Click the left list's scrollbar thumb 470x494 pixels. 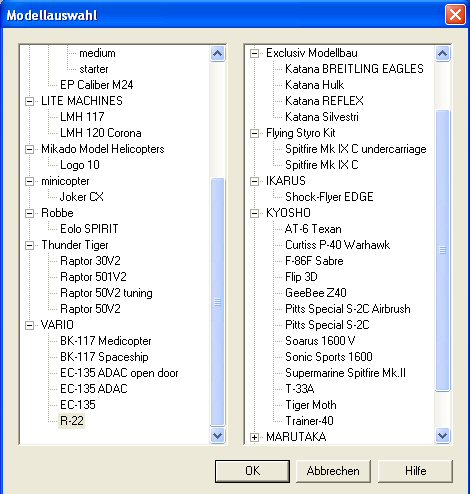[x=217, y=302]
